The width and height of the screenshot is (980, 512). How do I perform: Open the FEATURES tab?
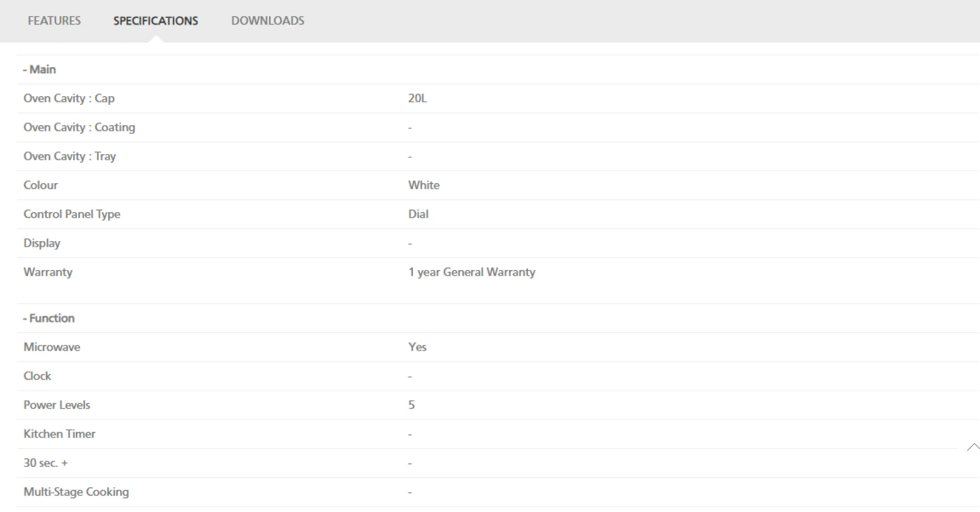[54, 20]
